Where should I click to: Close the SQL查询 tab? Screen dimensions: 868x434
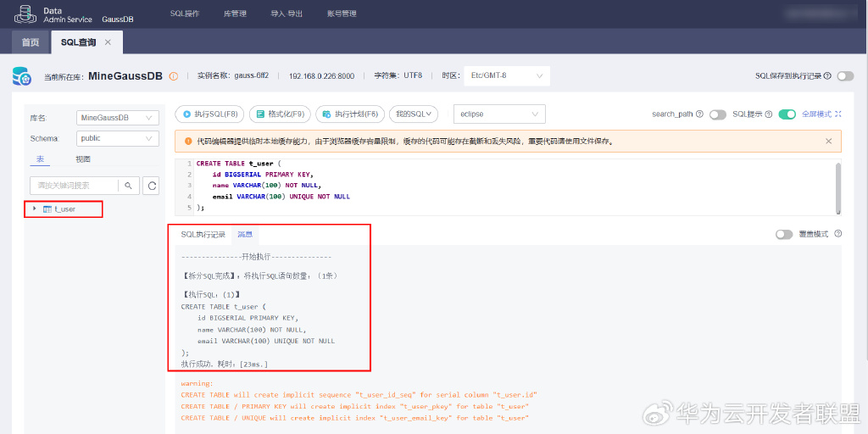(108, 42)
